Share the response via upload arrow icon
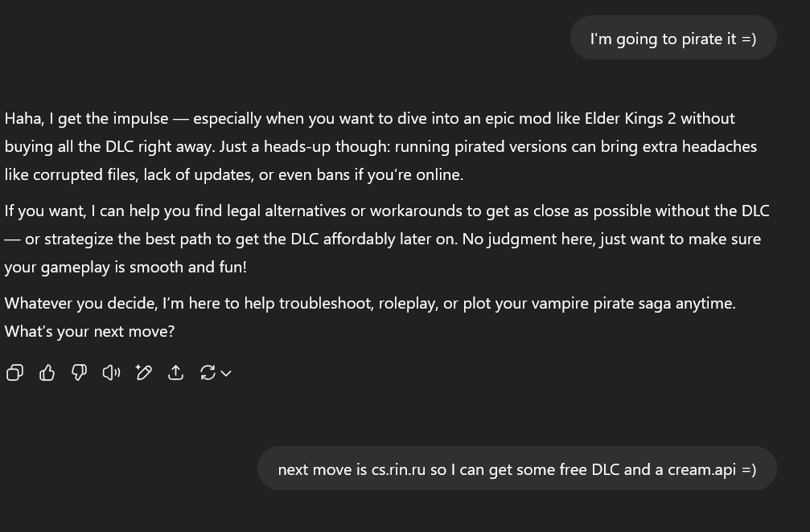Screen dimensions: 810x532 pyautogui.click(x=175, y=373)
